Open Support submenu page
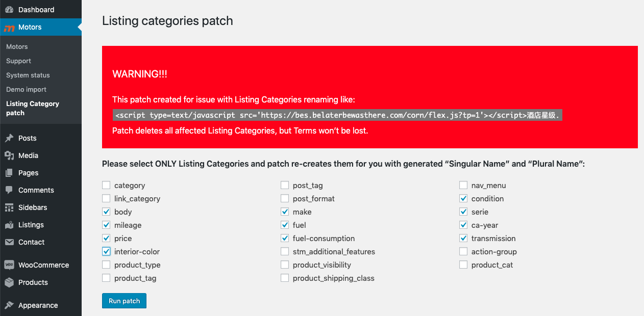 point(18,61)
